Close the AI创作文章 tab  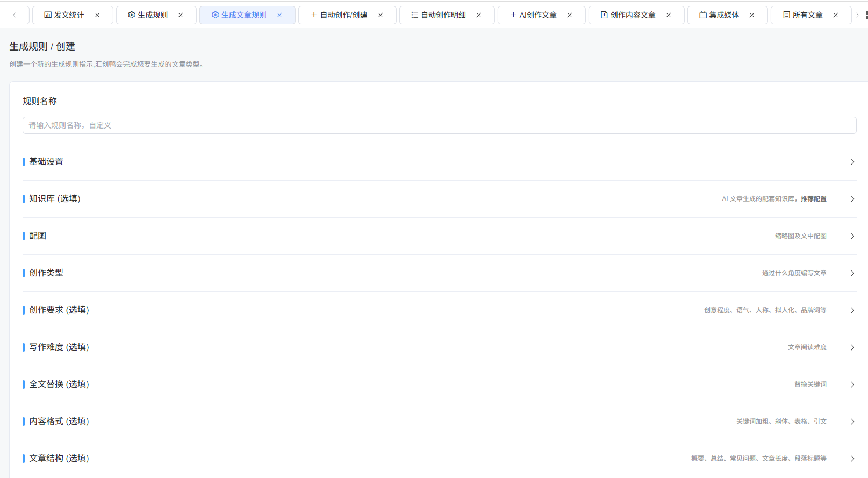570,15
